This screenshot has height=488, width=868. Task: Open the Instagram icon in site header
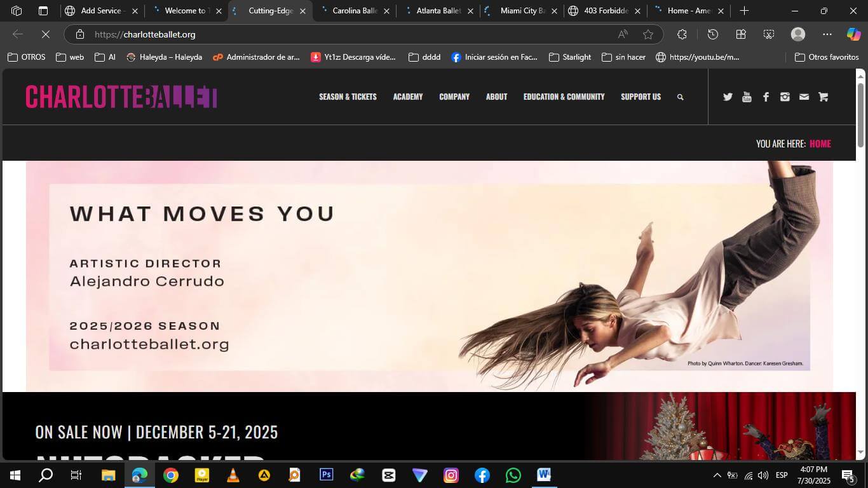click(x=785, y=97)
